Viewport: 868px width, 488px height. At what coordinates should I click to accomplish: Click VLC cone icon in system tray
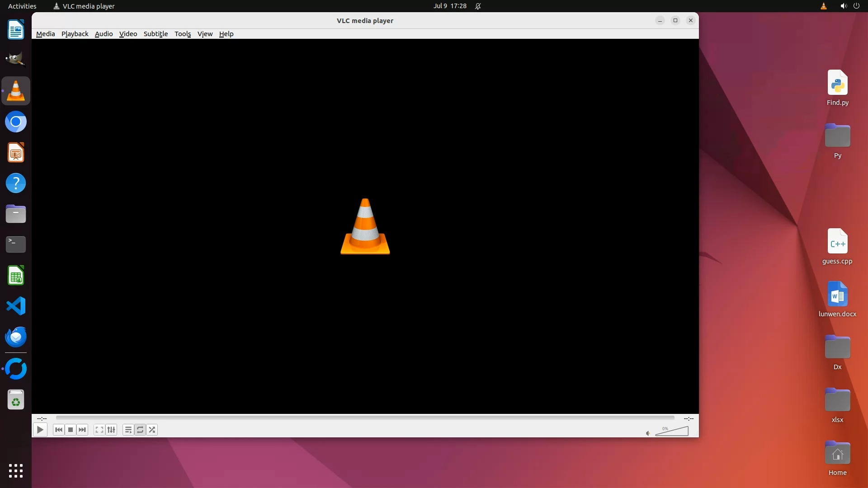click(x=823, y=6)
